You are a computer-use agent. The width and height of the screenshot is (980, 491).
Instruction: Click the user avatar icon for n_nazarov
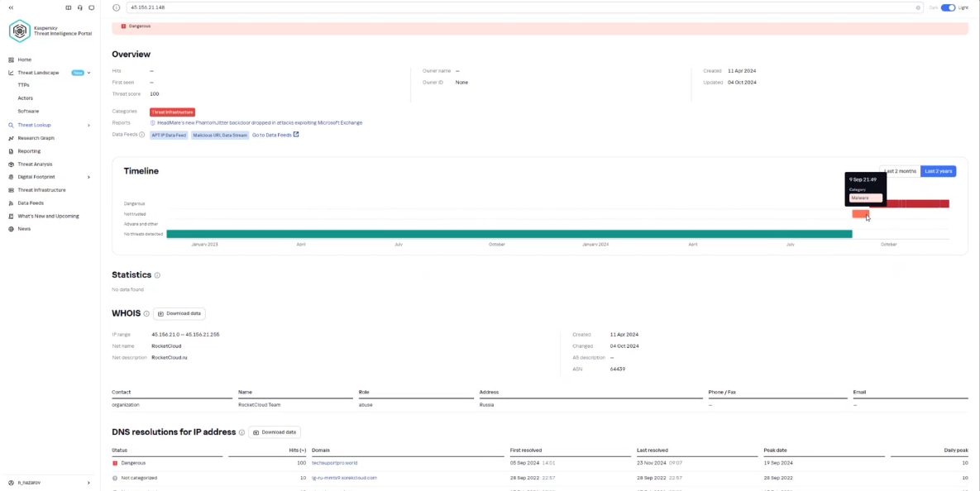click(12, 483)
